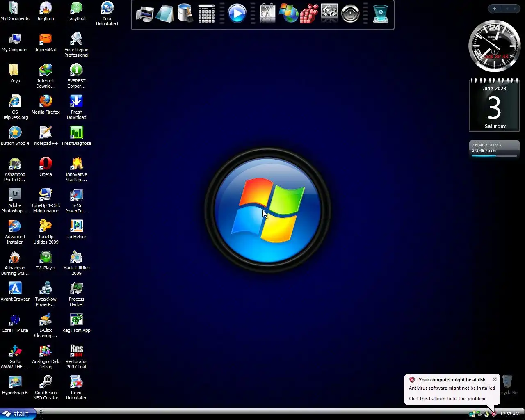Screen dimensions: 525x420
Task: Close the security warning balloon
Action: pos(495,379)
